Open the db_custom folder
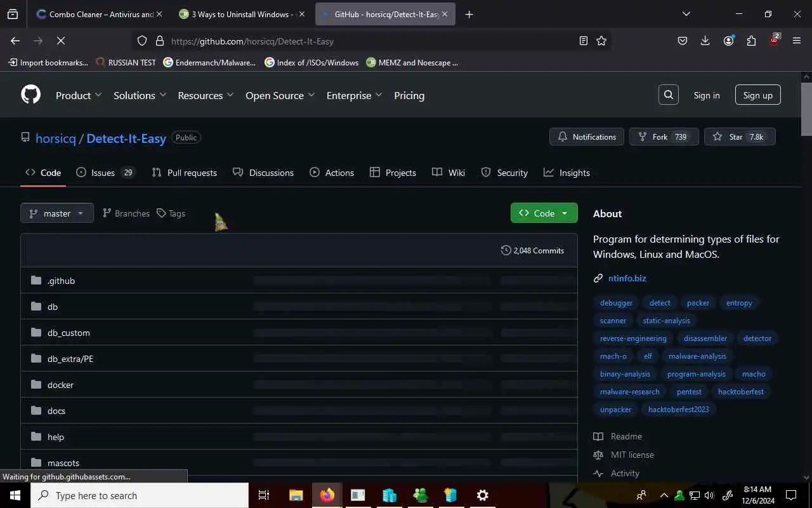812x508 pixels. click(69, 333)
